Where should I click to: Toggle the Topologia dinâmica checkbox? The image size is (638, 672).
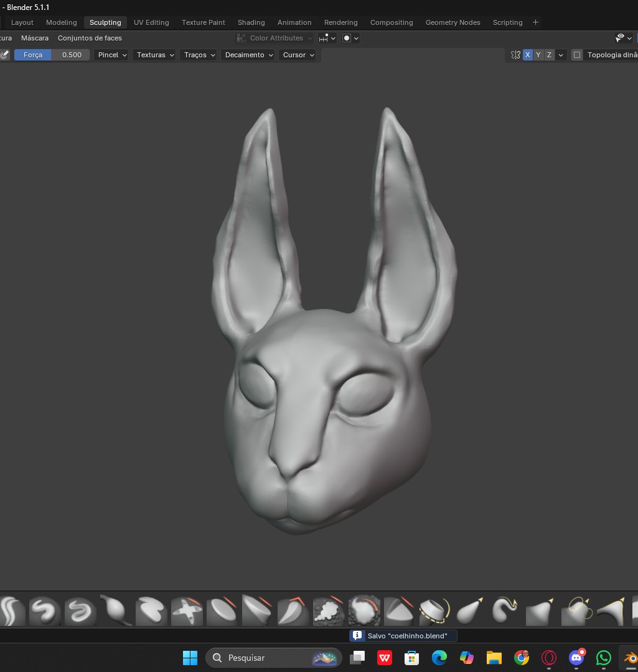[x=576, y=55]
